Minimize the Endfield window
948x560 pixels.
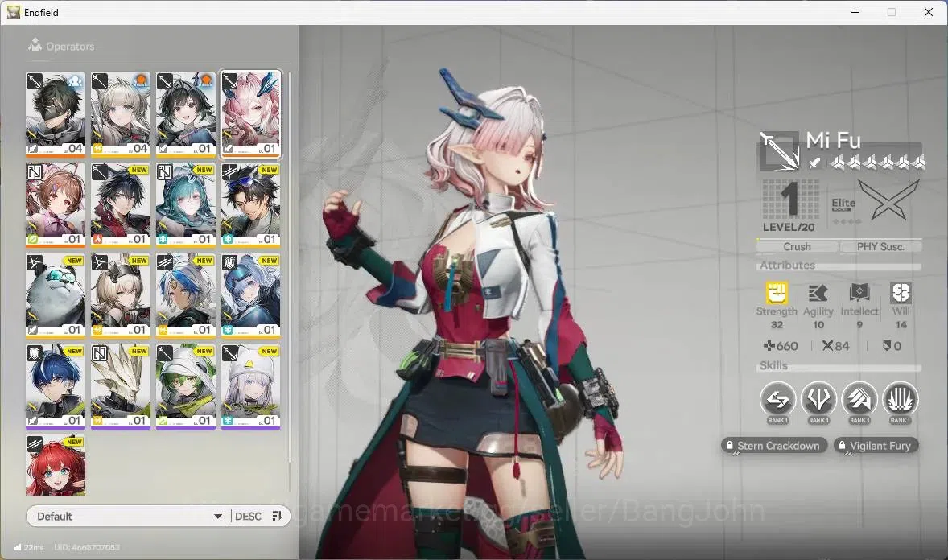click(x=855, y=12)
